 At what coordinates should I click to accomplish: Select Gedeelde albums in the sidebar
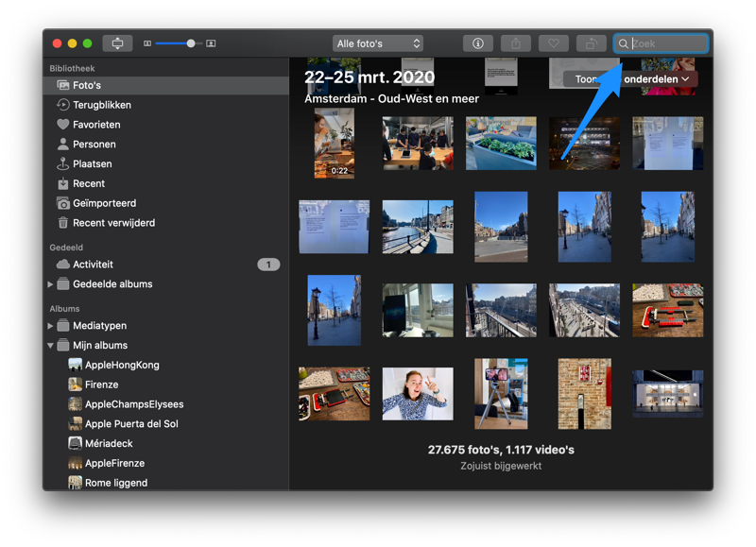[x=166, y=284]
